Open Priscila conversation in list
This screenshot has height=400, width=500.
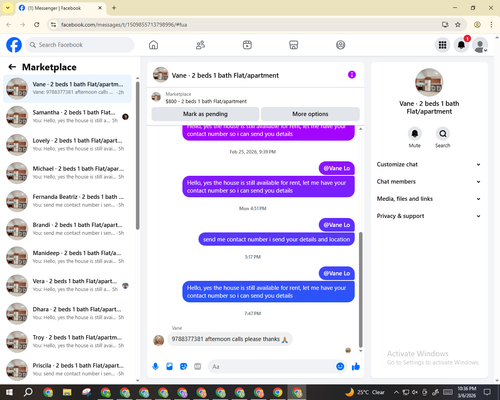(x=67, y=370)
